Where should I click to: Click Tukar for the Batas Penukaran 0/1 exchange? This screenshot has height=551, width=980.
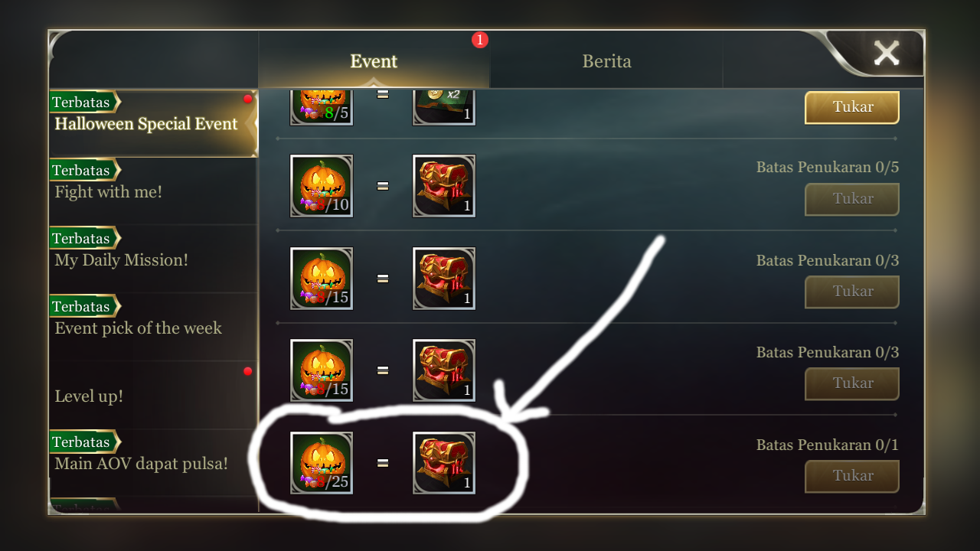click(x=852, y=476)
